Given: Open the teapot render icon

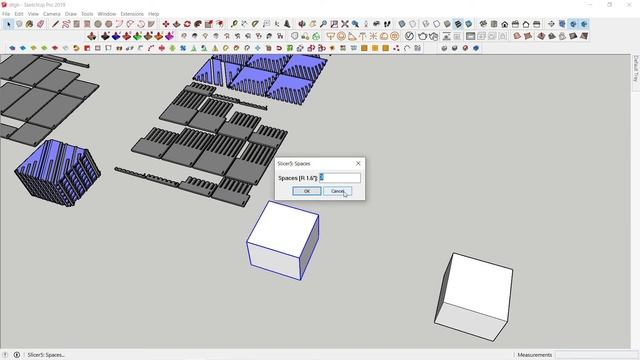Looking at the screenshot, I should point(423,36).
